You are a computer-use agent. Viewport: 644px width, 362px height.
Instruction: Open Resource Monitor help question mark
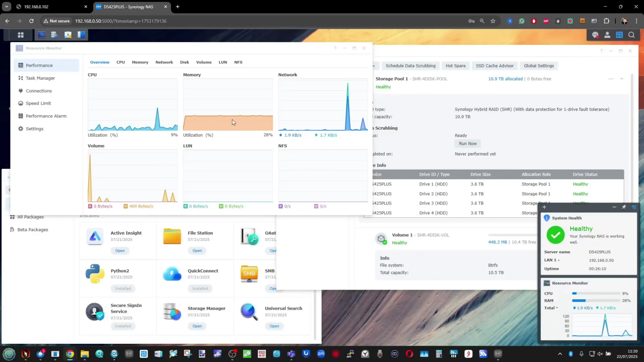pyautogui.click(x=335, y=48)
